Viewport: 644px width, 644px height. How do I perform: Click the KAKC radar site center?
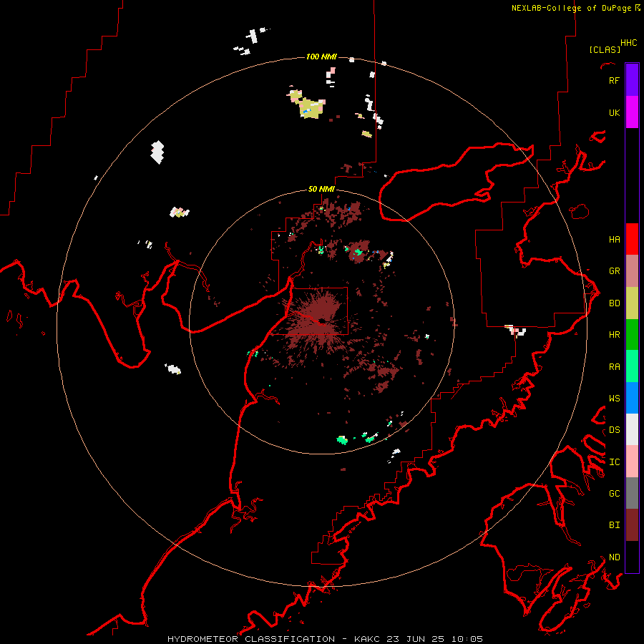click(x=322, y=321)
